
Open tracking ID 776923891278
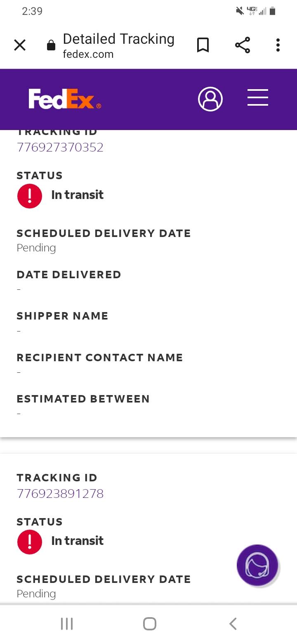click(60, 493)
